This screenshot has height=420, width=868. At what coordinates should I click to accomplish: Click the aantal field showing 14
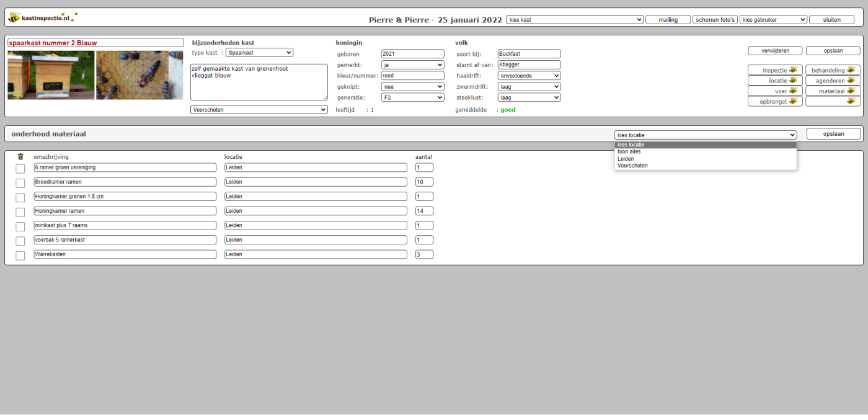(x=424, y=211)
